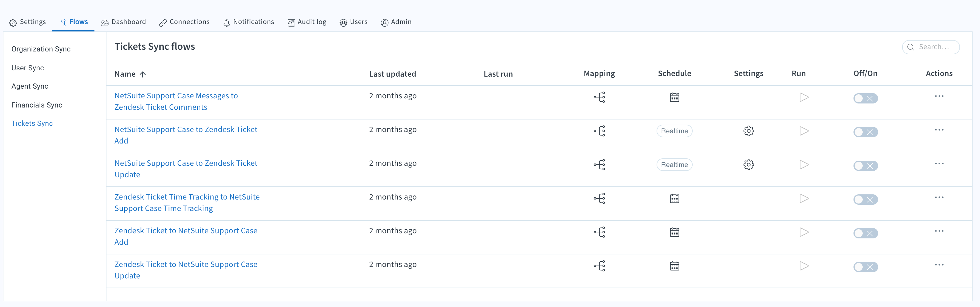Click Realtime badge for Zendesk Ticket Add flow

[674, 131]
